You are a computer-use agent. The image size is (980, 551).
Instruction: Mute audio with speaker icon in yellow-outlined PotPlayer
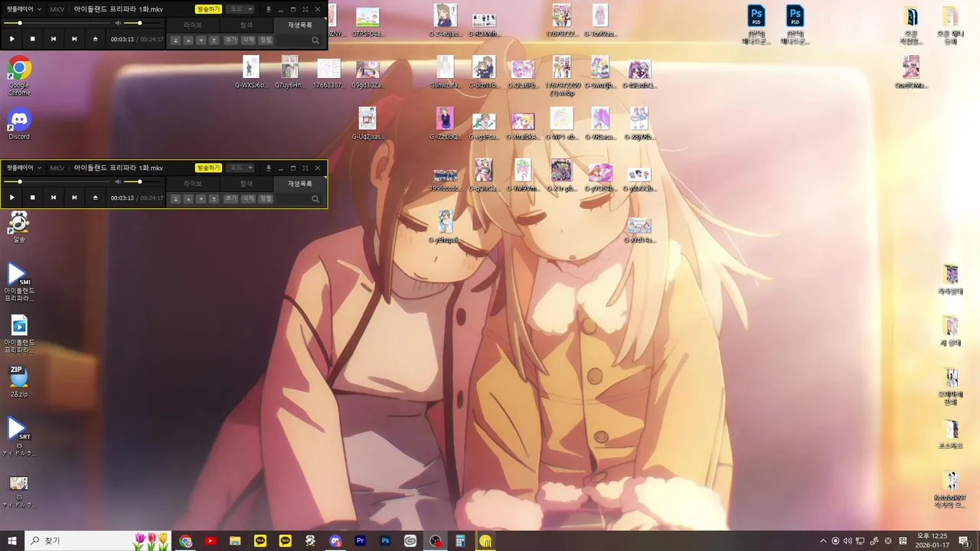pos(118,182)
